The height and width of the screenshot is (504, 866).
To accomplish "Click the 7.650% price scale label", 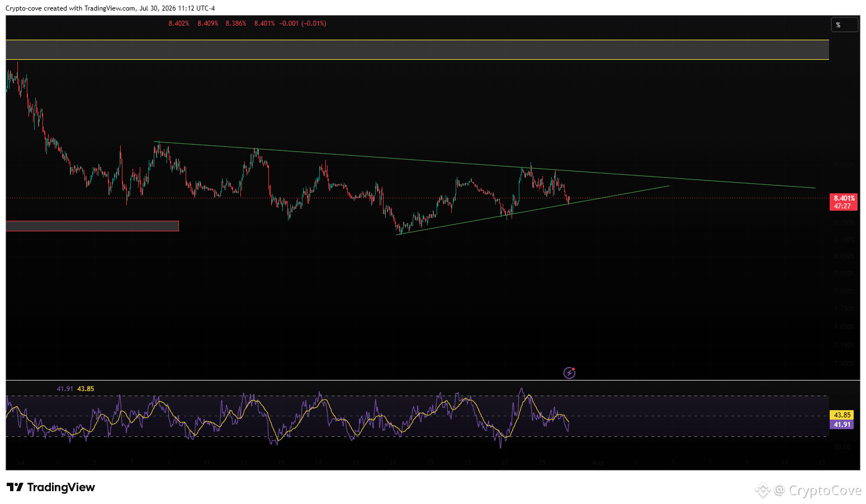I will pyautogui.click(x=844, y=327).
